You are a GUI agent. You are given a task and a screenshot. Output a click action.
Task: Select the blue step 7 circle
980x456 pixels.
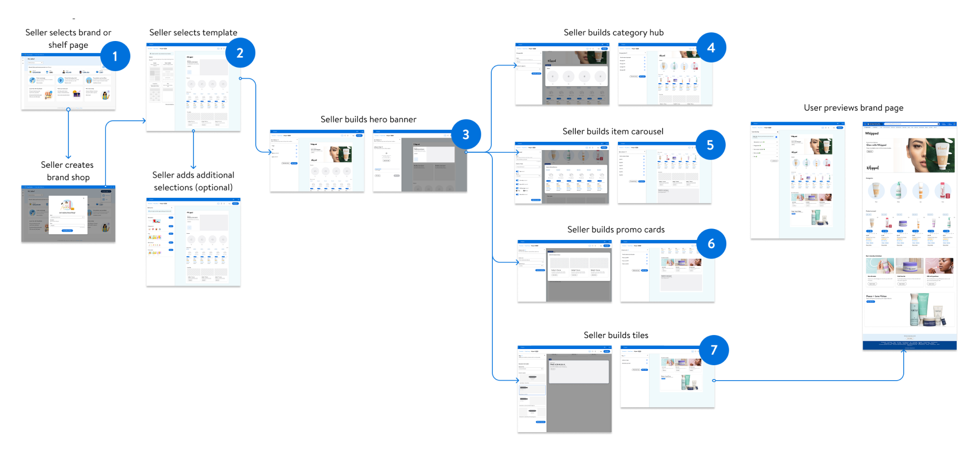pyautogui.click(x=713, y=350)
